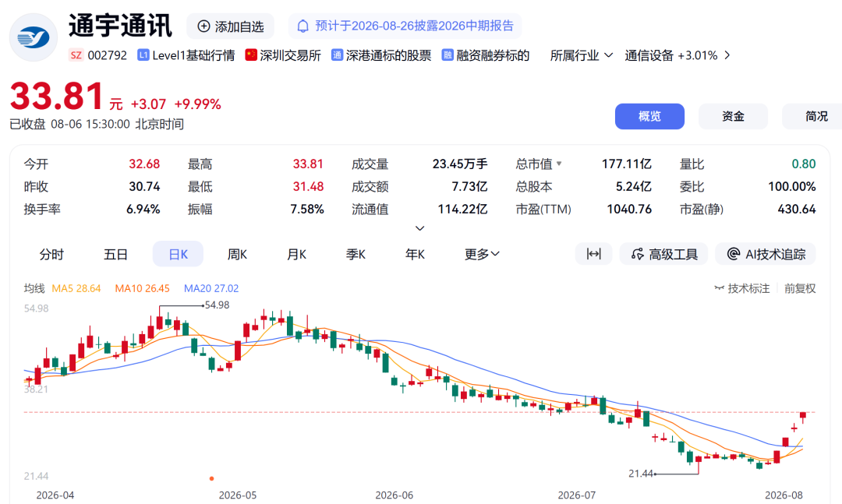
Task: Open AI技术追踪 button
Action: tap(766, 254)
